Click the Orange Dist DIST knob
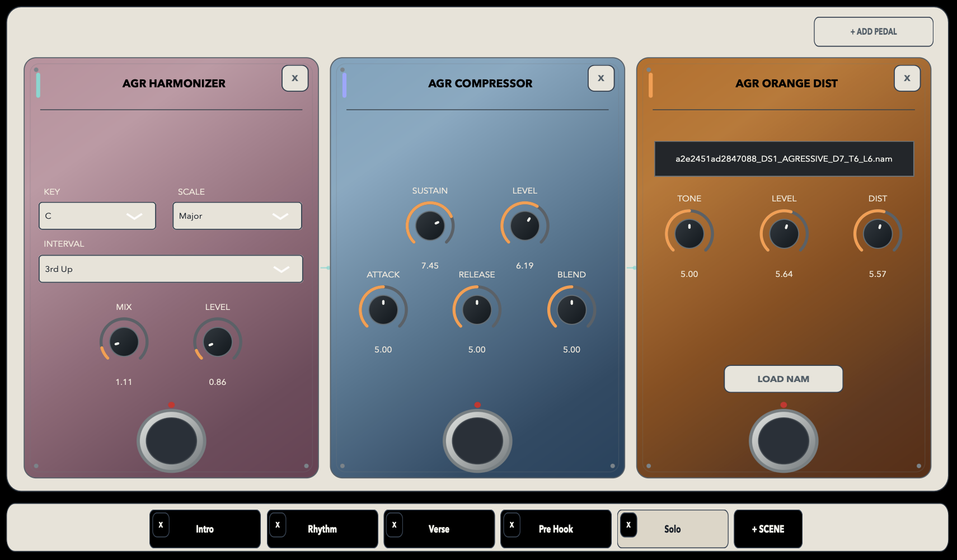The height and width of the screenshot is (560, 957). coord(878,233)
